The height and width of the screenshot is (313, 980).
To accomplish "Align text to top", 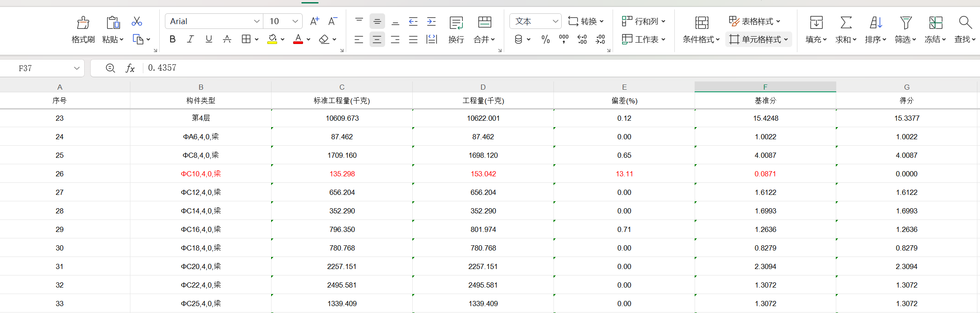I will pyautogui.click(x=359, y=21).
